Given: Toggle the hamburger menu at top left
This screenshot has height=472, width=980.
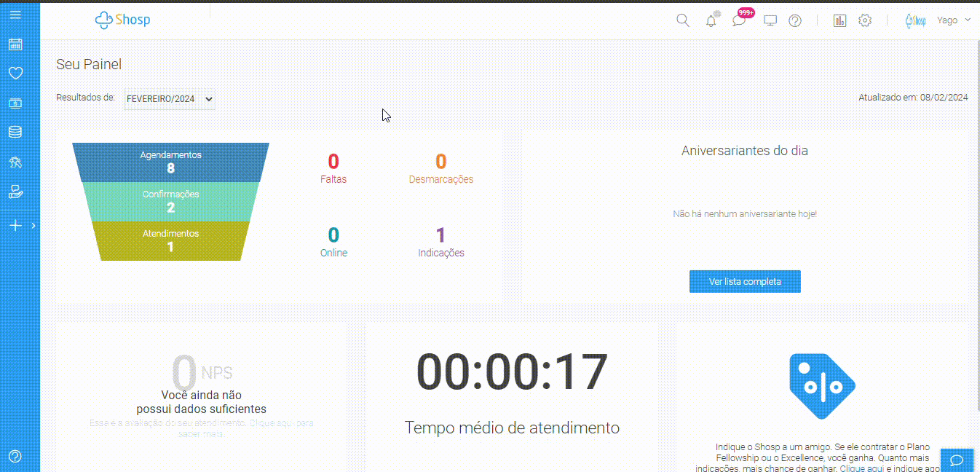Looking at the screenshot, I should (x=15, y=14).
